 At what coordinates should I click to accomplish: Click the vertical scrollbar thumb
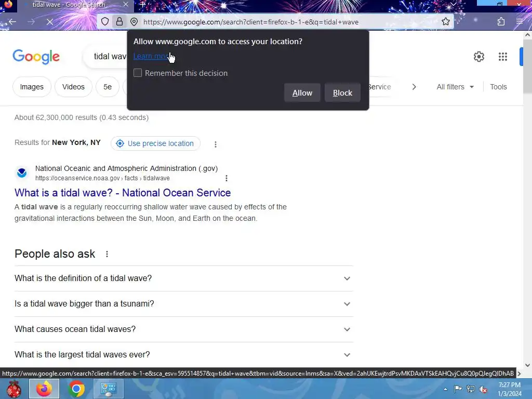point(527,66)
